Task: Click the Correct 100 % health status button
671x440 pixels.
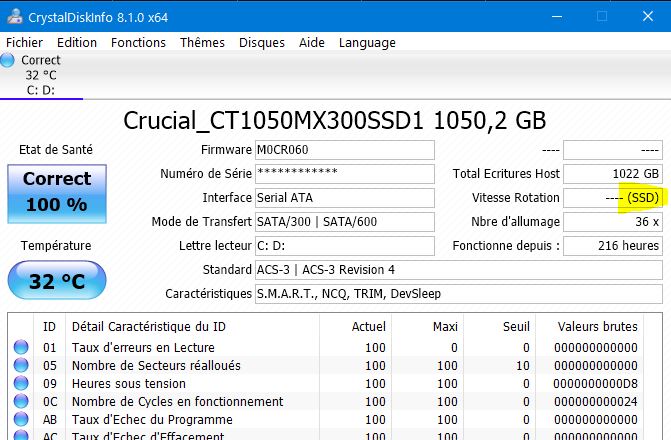Action: point(57,193)
